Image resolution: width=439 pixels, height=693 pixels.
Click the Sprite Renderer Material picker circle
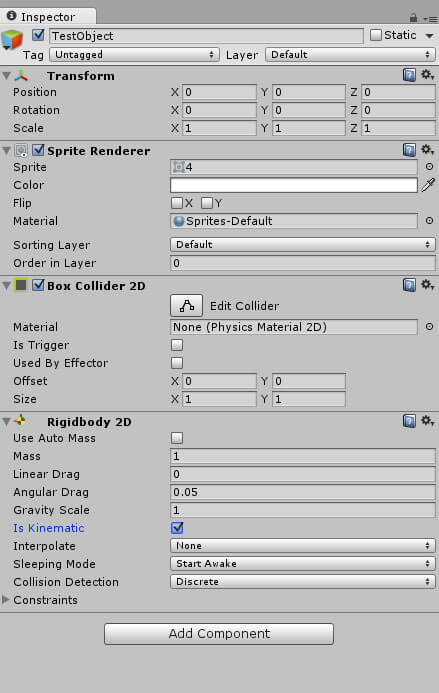(429, 220)
